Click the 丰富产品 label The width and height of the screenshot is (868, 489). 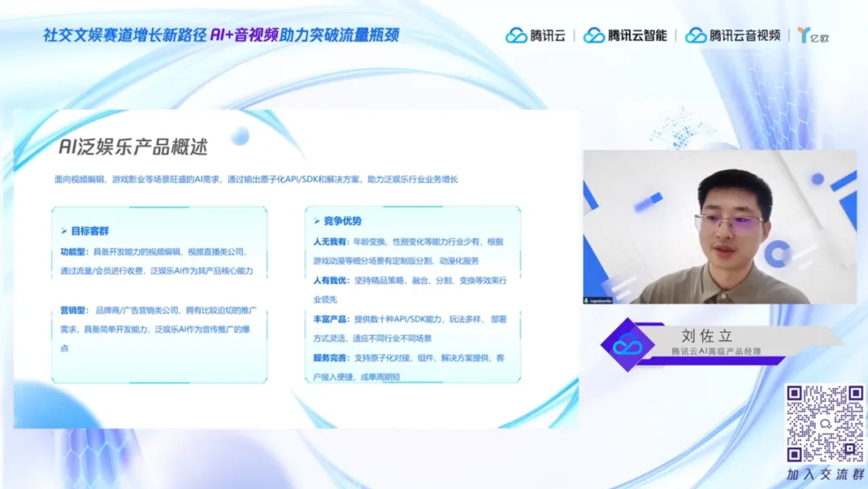pos(331,319)
